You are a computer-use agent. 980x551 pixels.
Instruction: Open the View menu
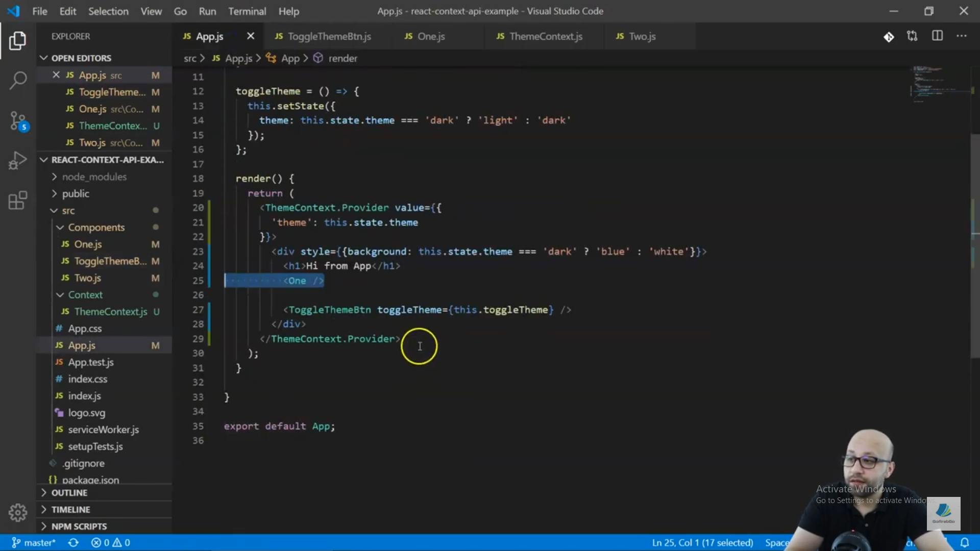151,11
